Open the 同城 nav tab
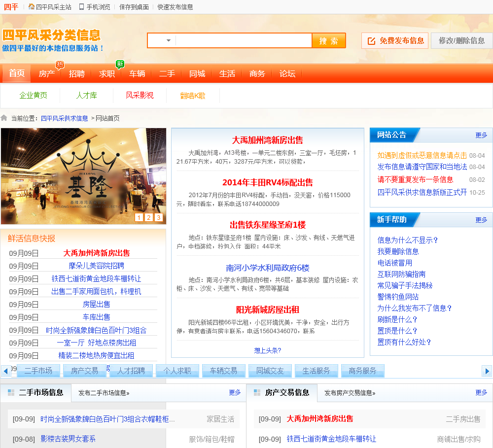 coord(197,73)
